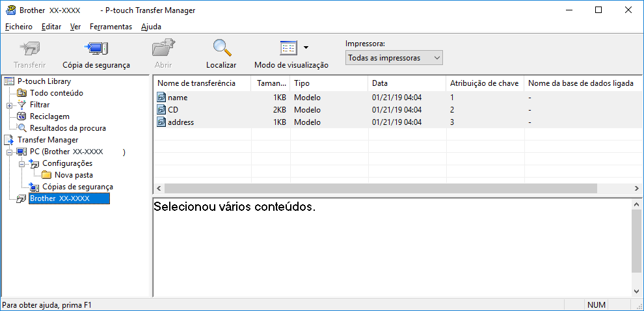
Task: Open the Modo de visualização dropdown arrow
Action: [306, 47]
